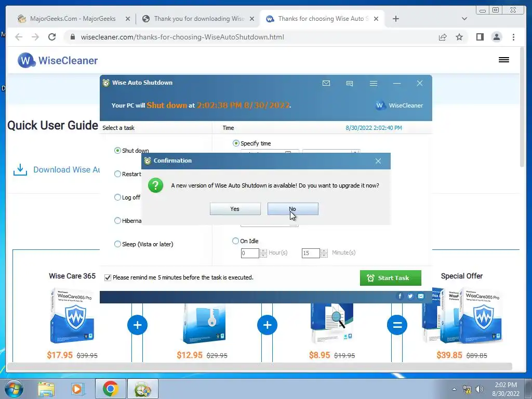Click the share page icon in the address bar
Viewport: 532px width, 399px height.
coord(443,37)
